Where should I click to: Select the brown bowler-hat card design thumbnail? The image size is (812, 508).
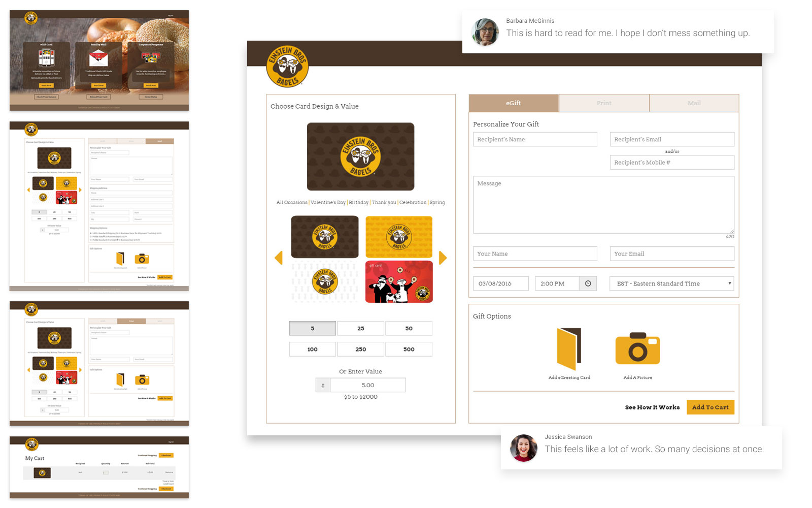325,237
